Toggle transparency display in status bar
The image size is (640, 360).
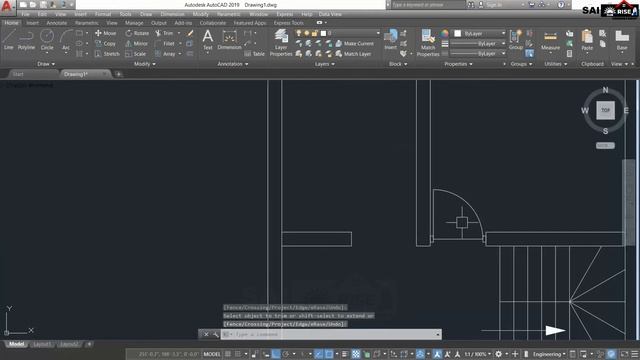356,354
